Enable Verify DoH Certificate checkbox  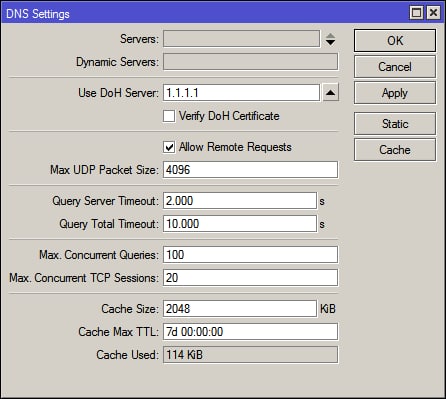169,116
